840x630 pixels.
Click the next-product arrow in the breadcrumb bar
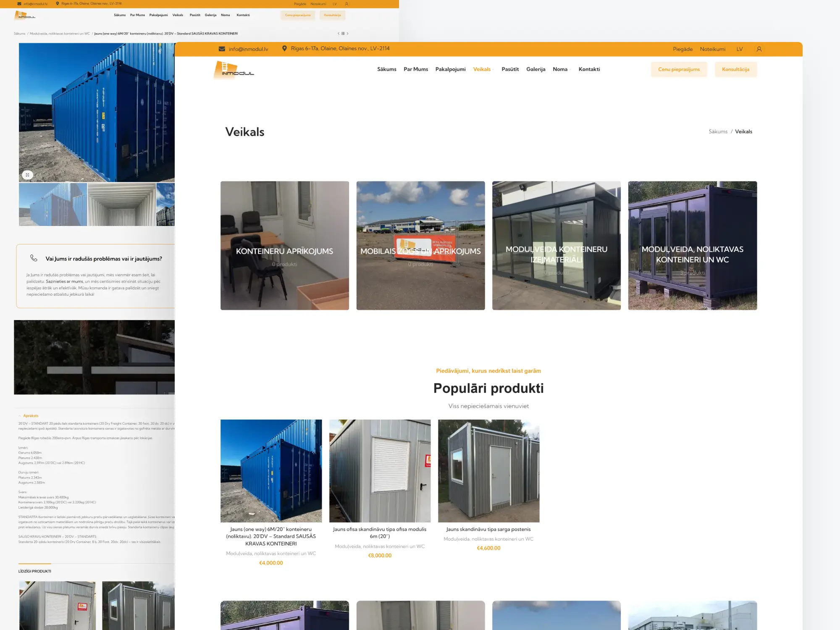pos(348,33)
